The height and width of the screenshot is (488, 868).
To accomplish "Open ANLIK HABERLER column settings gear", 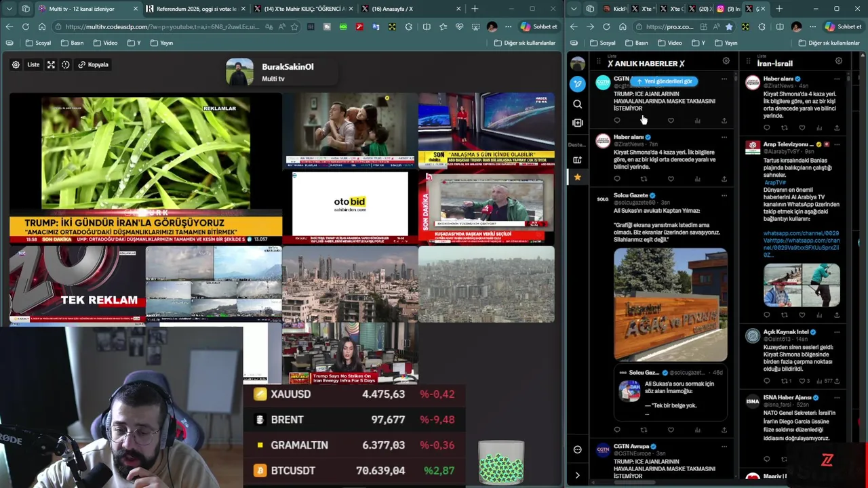I will coord(726,62).
